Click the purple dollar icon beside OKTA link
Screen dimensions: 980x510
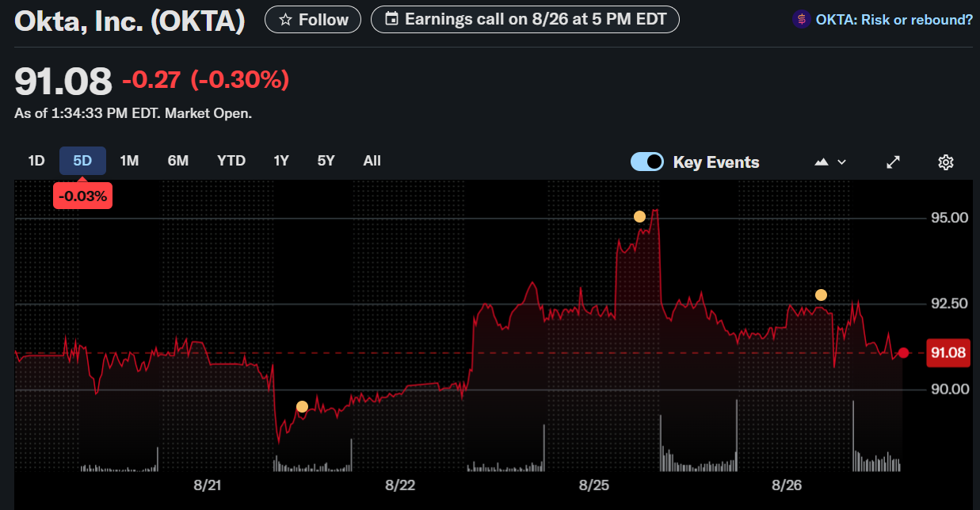point(801,19)
